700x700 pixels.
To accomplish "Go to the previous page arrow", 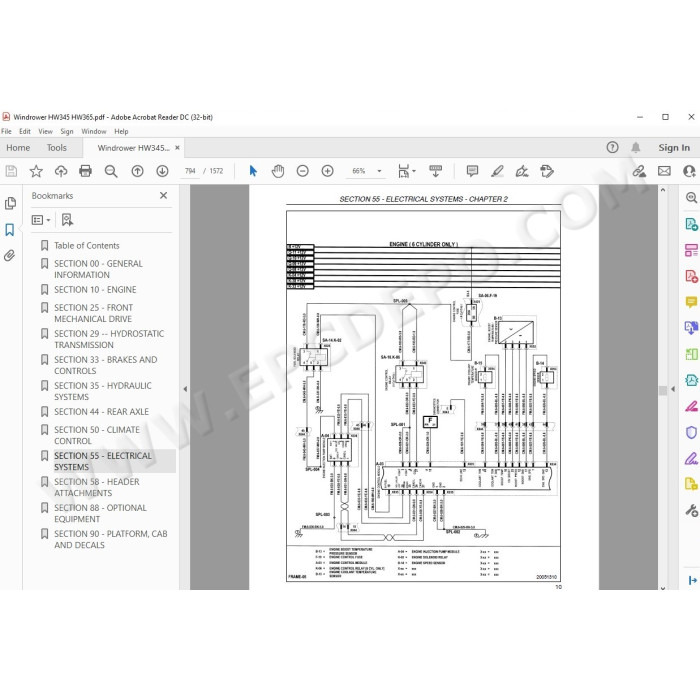I will [x=138, y=171].
